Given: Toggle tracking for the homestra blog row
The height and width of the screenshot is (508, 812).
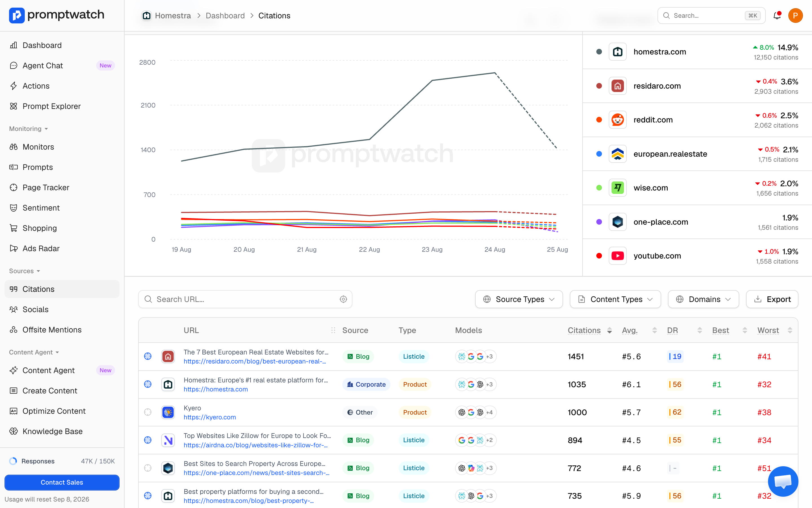Looking at the screenshot, I should (x=148, y=496).
